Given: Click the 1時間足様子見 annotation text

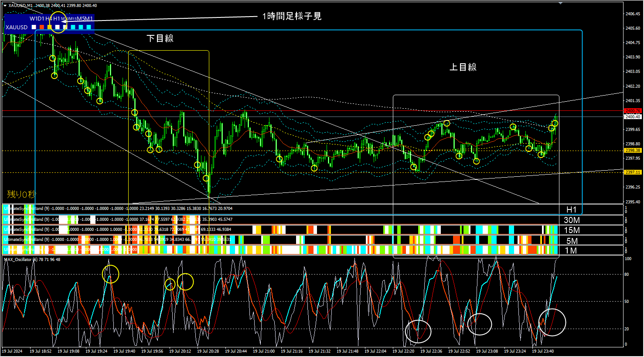Looking at the screenshot, I should pos(292,16).
